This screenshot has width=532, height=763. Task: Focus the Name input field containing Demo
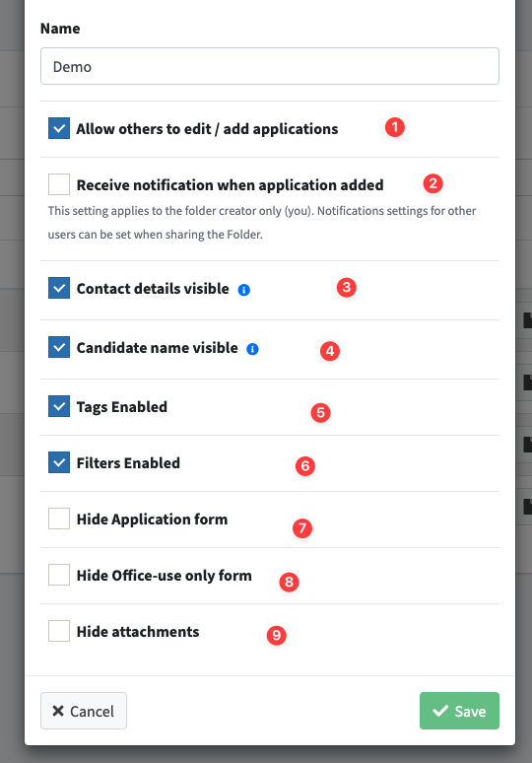pyautogui.click(x=270, y=66)
